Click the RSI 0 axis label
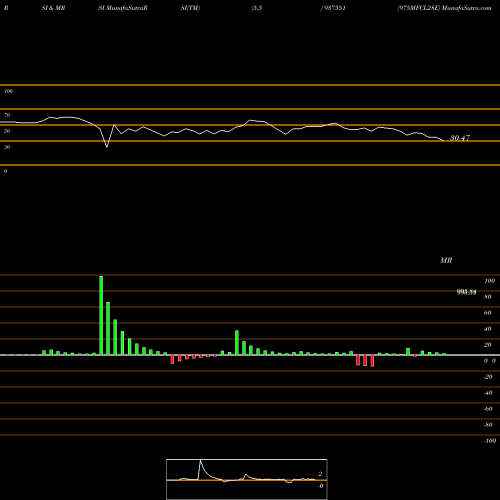500x500 pixels. coord(5,171)
